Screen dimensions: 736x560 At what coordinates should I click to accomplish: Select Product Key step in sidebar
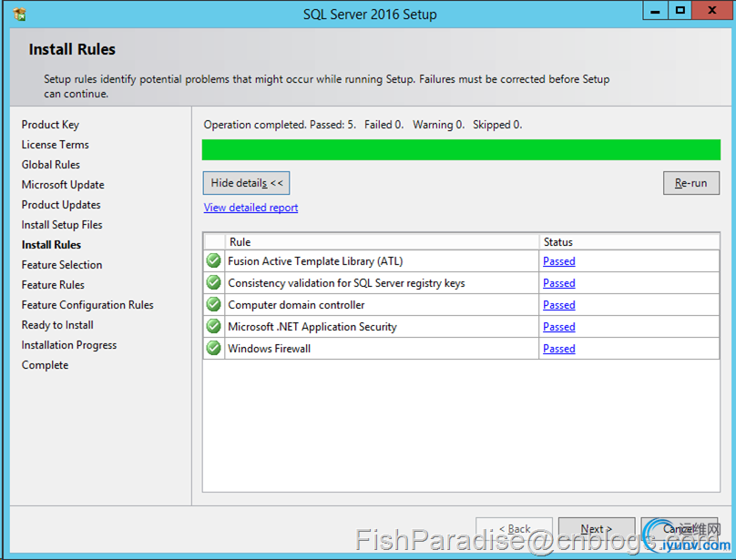pos(50,125)
